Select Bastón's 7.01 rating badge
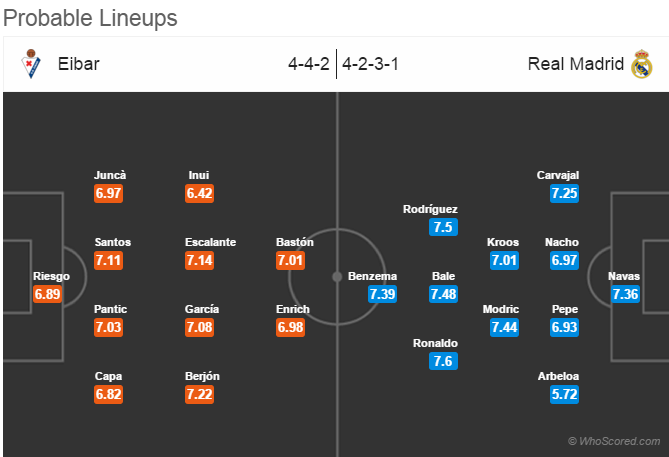669x457 pixels. [291, 260]
